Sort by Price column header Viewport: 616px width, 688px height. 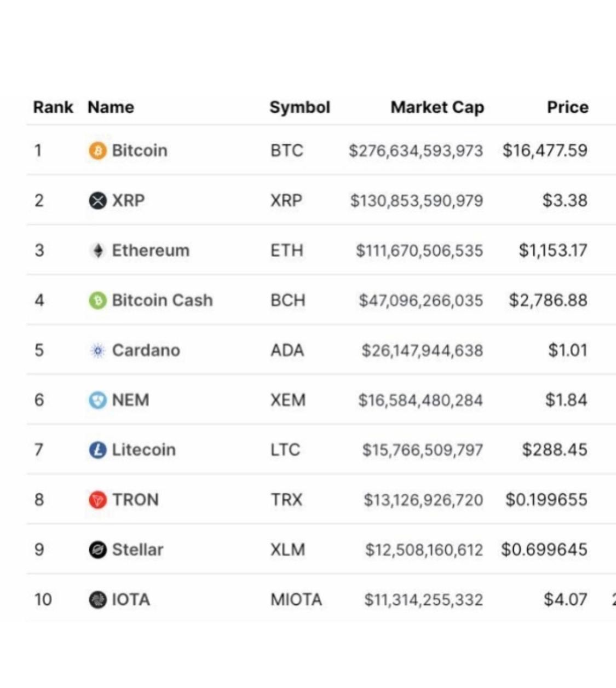(x=567, y=107)
